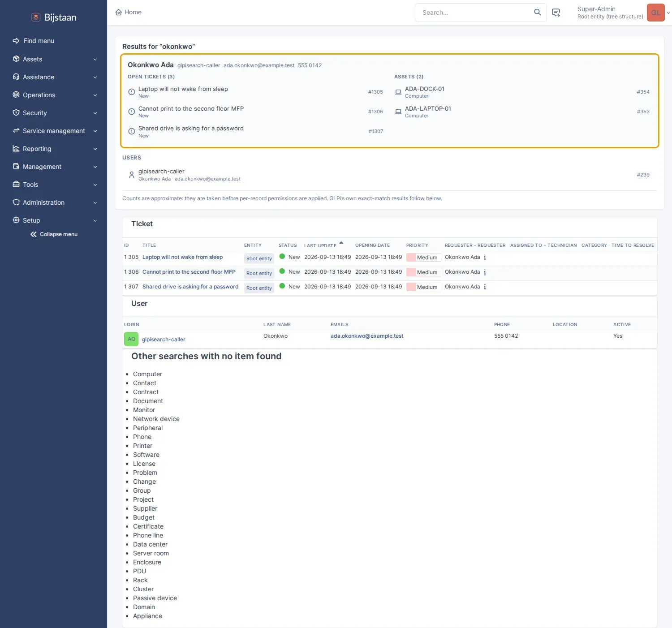Click the computer icon beside ADA-LAPTOP-01
The height and width of the screenshot is (628, 672).
coord(398,112)
